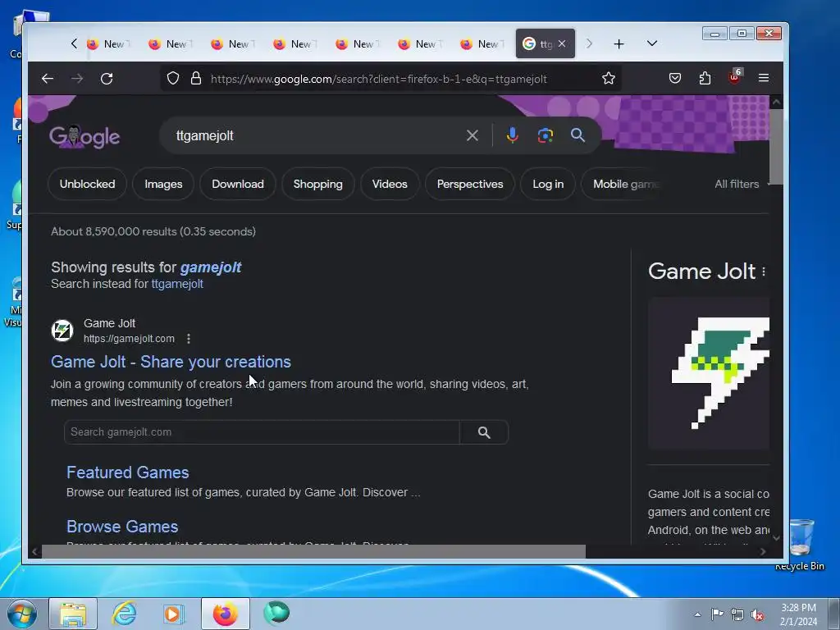Click the padlock site info icon

tap(196, 78)
